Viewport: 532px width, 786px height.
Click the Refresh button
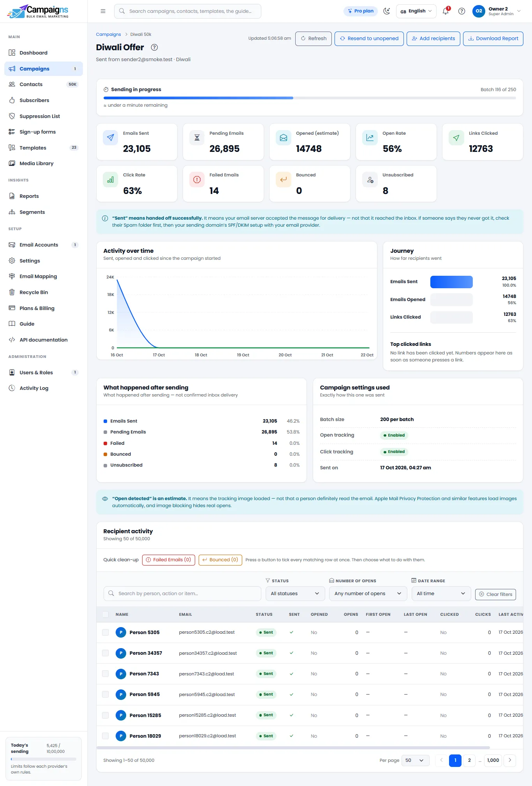coord(314,39)
